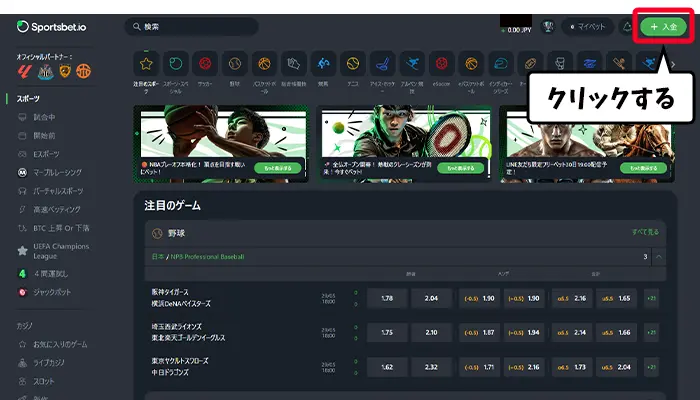The height and width of the screenshot is (400, 700).
Task: Open BTC 上昇 Or 下落 sidebar entry
Action: tap(54, 228)
